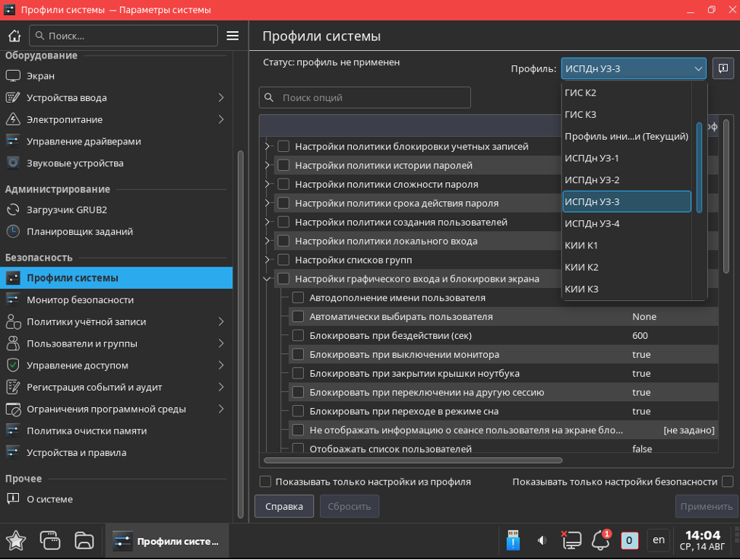
Task: Enable 'Показывать только настройки из профиля' checkbox
Action: tap(265, 482)
